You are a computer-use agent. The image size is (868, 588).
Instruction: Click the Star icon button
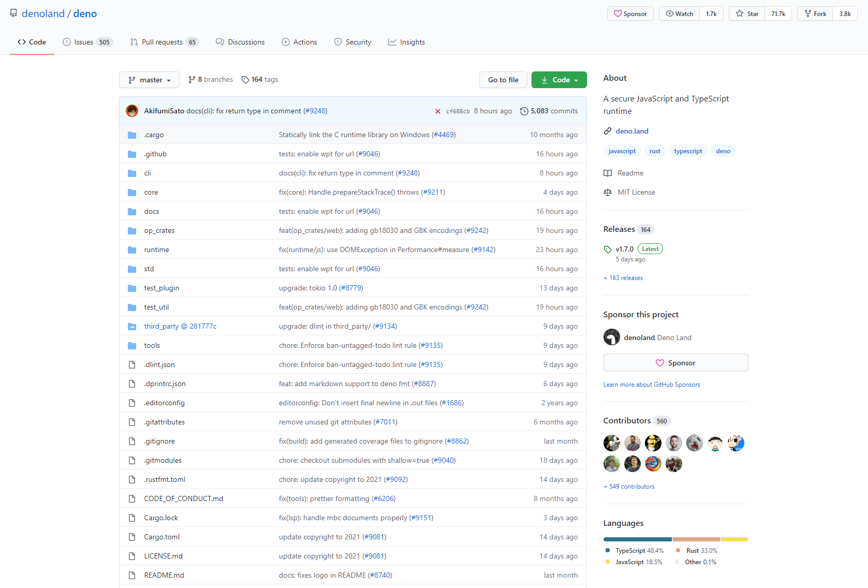pos(747,13)
